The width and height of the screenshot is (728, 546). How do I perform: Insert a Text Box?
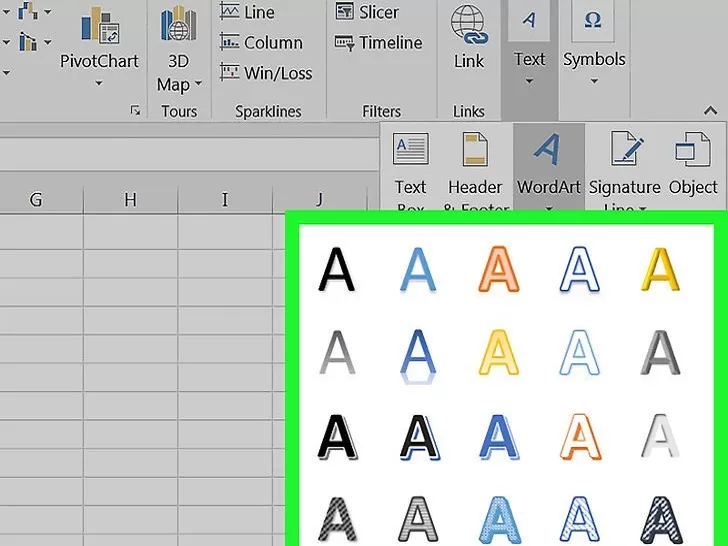(410, 169)
